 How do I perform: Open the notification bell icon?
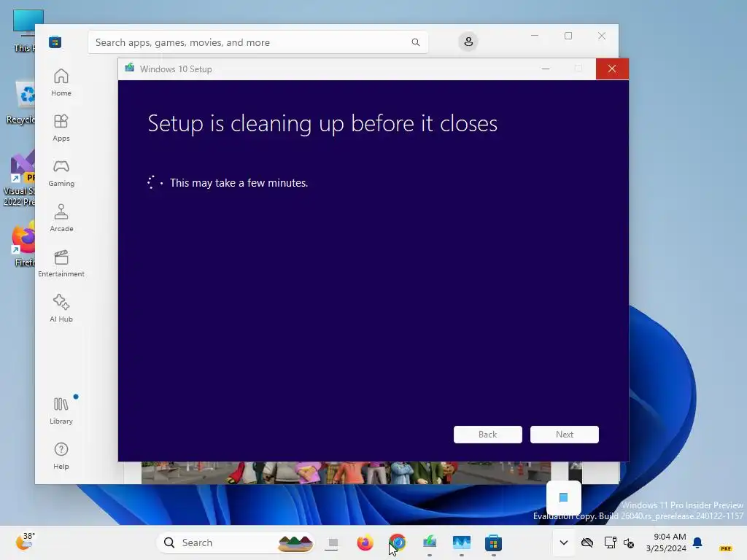697,542
